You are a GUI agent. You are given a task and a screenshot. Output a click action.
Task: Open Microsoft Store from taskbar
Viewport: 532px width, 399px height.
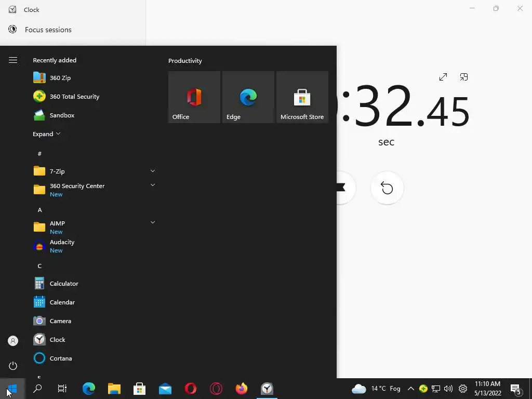pyautogui.click(x=139, y=389)
